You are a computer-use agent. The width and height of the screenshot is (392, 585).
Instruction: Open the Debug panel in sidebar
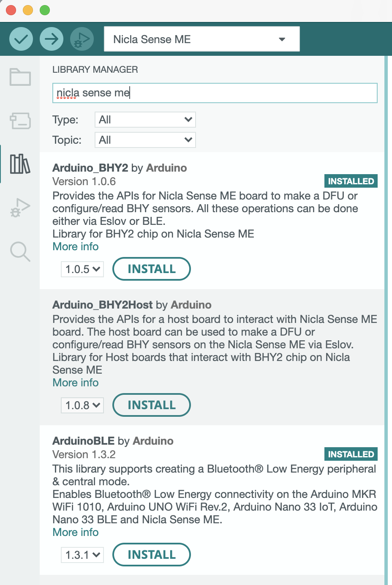coord(20,208)
